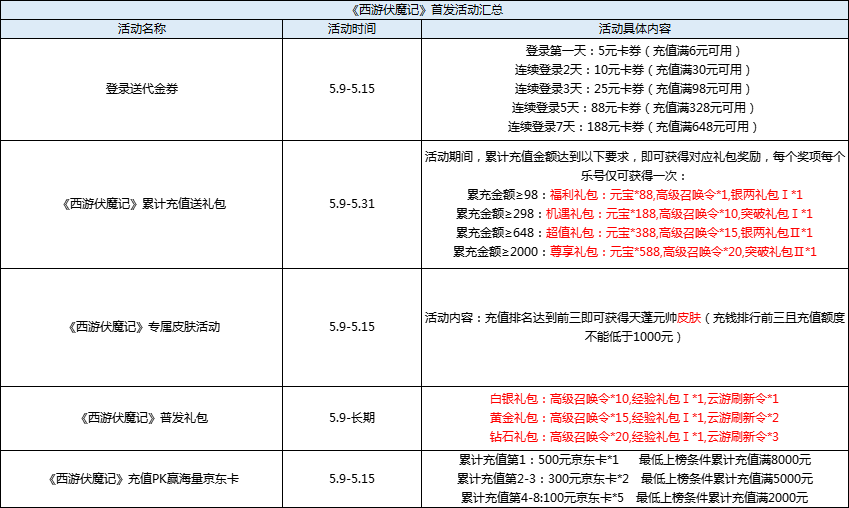
Task: Click '最低上榜条件累计充值满8000元' text
Action: 725,460
